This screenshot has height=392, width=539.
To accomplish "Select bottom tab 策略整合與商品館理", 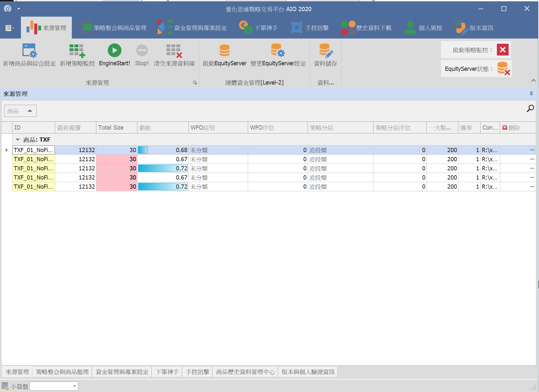I will coord(62,372).
